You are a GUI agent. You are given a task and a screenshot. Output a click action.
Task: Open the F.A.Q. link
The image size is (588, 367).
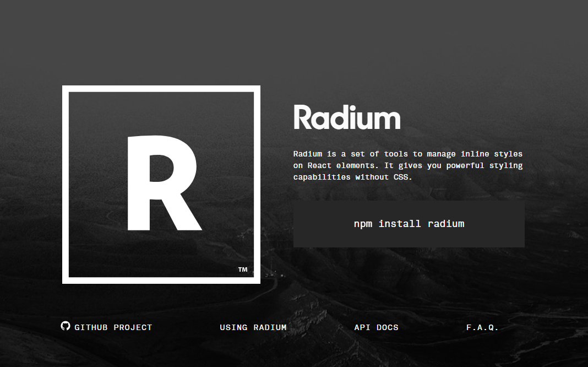point(482,327)
